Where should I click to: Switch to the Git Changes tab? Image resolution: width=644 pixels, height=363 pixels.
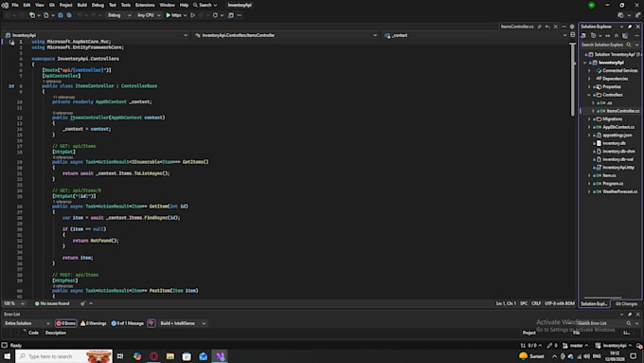[626, 304]
